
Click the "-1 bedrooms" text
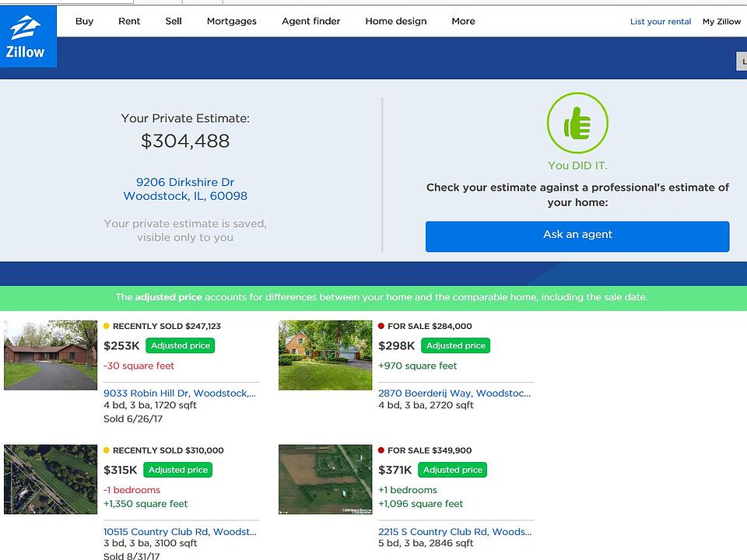tap(132, 490)
